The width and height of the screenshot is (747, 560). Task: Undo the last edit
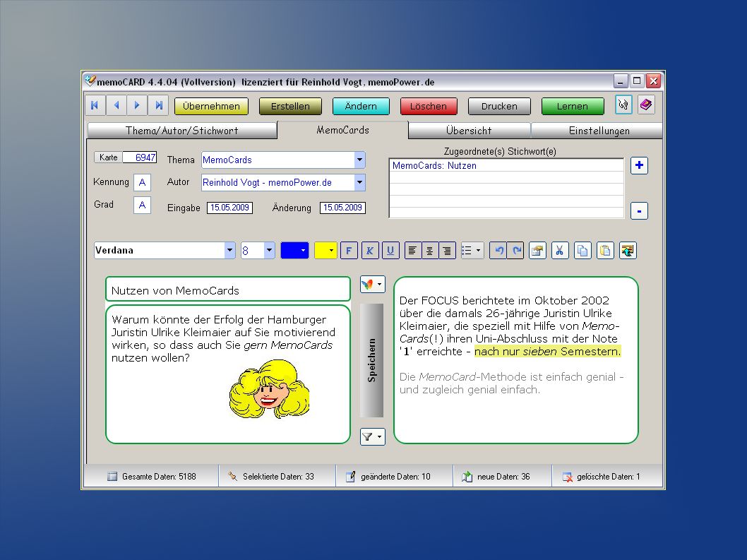tap(498, 251)
